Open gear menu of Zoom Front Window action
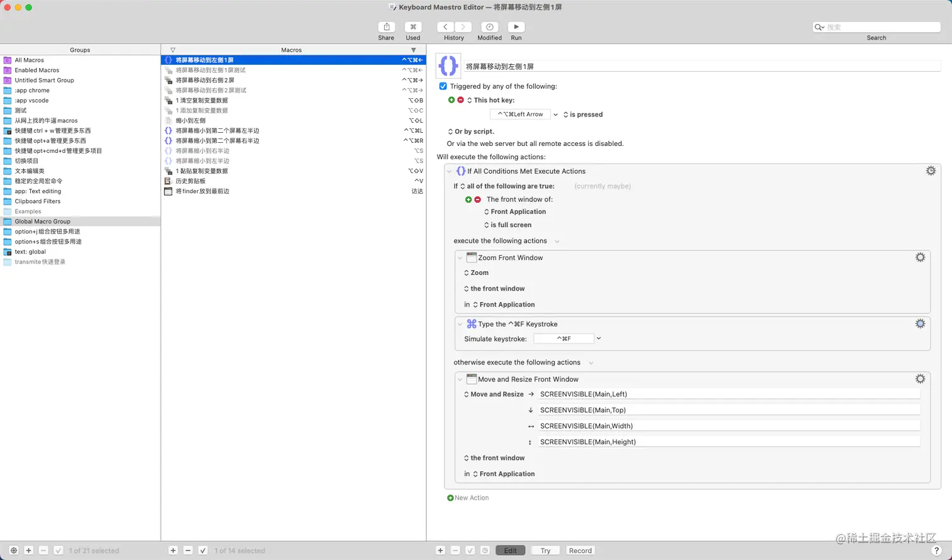 click(x=920, y=257)
